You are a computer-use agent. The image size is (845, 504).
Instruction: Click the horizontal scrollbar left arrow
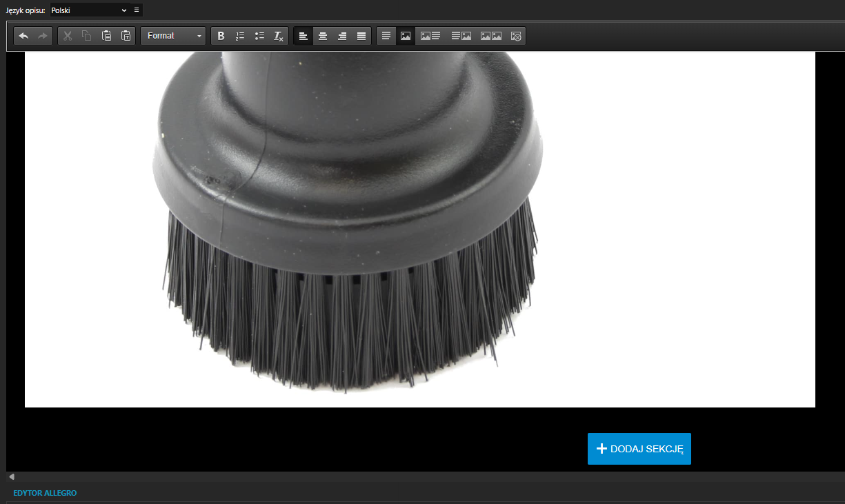(x=11, y=476)
